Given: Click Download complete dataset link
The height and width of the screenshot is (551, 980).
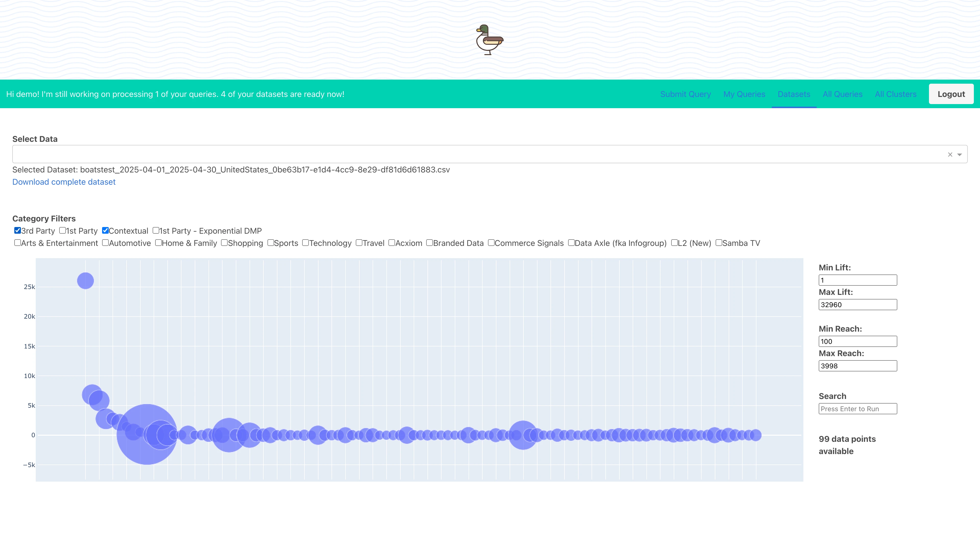Looking at the screenshot, I should (64, 182).
